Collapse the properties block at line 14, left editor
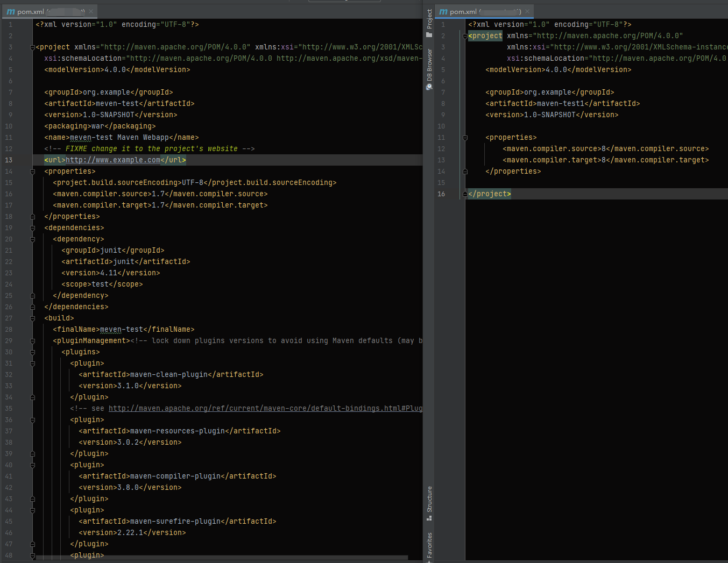The width and height of the screenshot is (728, 563). pyautogui.click(x=32, y=172)
